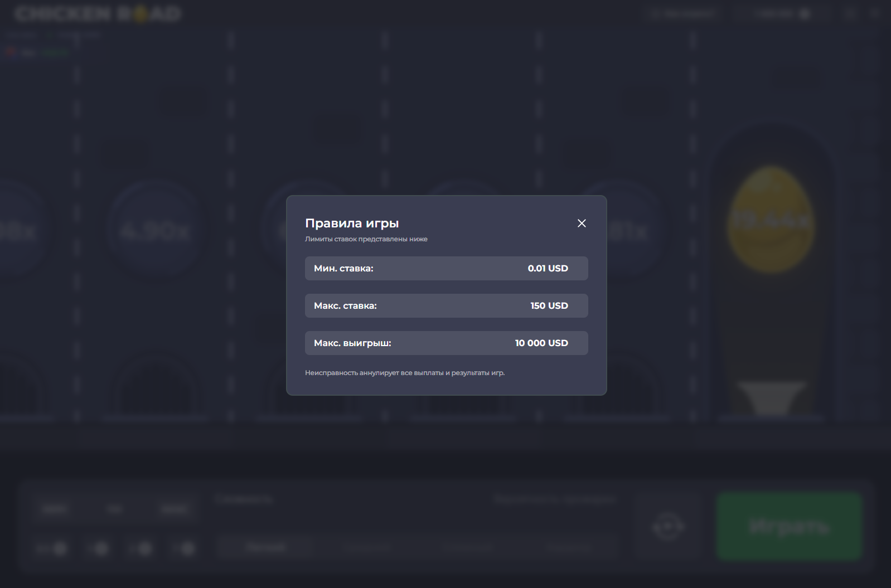Close the Правила игры dialog
The height and width of the screenshot is (588, 891).
(582, 223)
